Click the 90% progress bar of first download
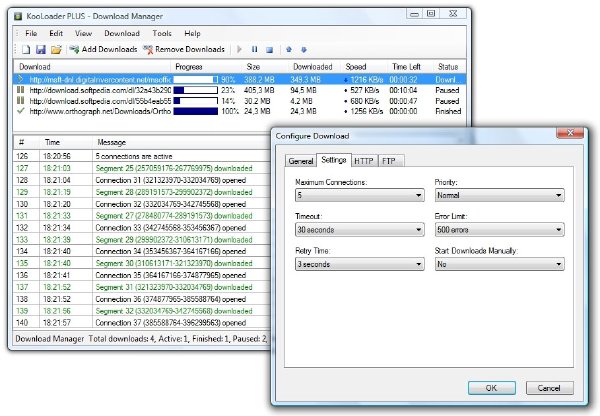The image size is (600, 416). [196, 80]
